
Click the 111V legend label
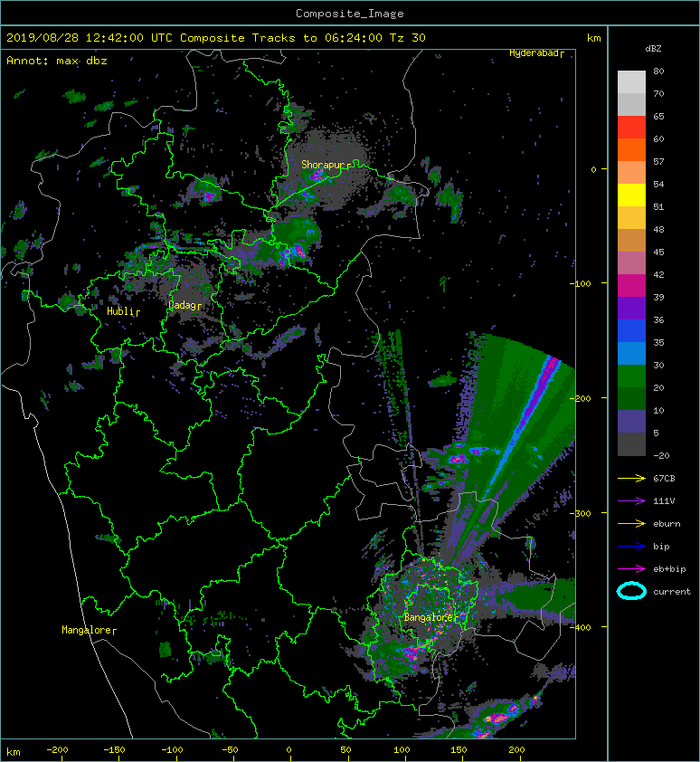[x=664, y=501]
